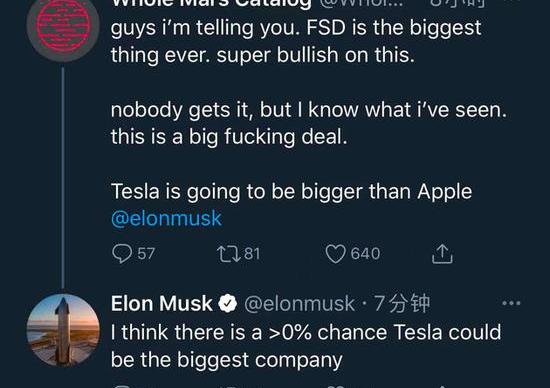Open the tweet reading 'FSD is the biggest thing ever'
This screenshot has width=550, height=388.
[x=296, y=41]
